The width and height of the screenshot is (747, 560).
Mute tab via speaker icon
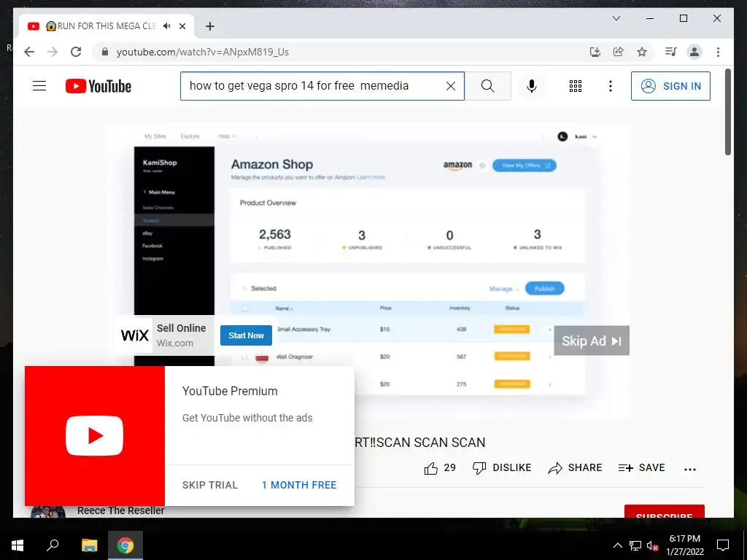(166, 26)
